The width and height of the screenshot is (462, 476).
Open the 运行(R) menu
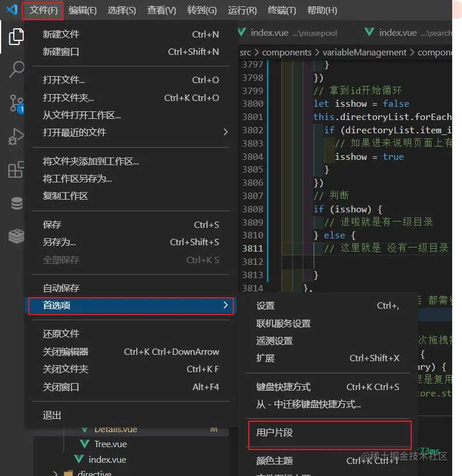tap(242, 10)
